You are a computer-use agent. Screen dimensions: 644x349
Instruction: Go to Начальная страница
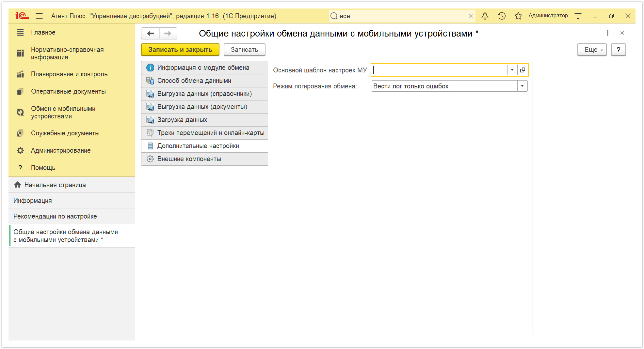[72, 185]
